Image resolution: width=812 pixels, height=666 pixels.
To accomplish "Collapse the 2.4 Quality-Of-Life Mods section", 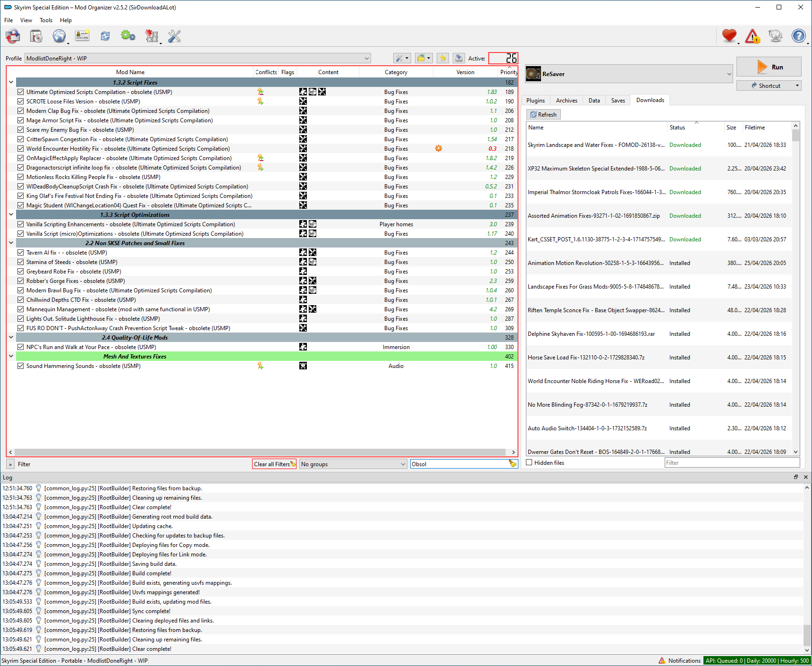I will [x=11, y=337].
